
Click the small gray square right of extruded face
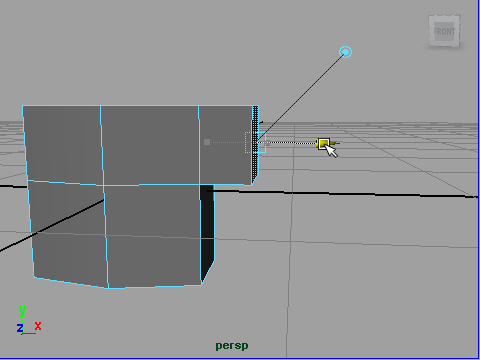click(268, 143)
